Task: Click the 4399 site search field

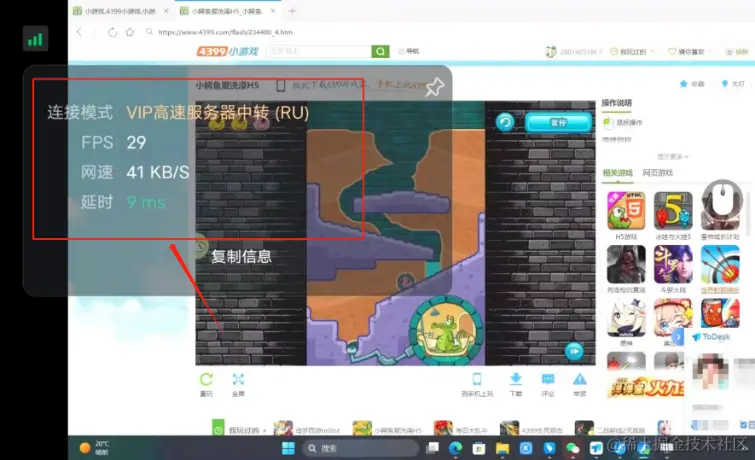Action: pos(318,51)
